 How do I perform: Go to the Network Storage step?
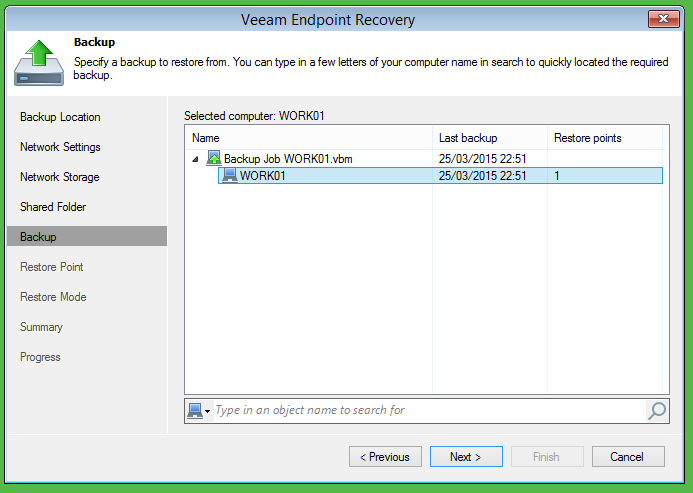[60, 177]
